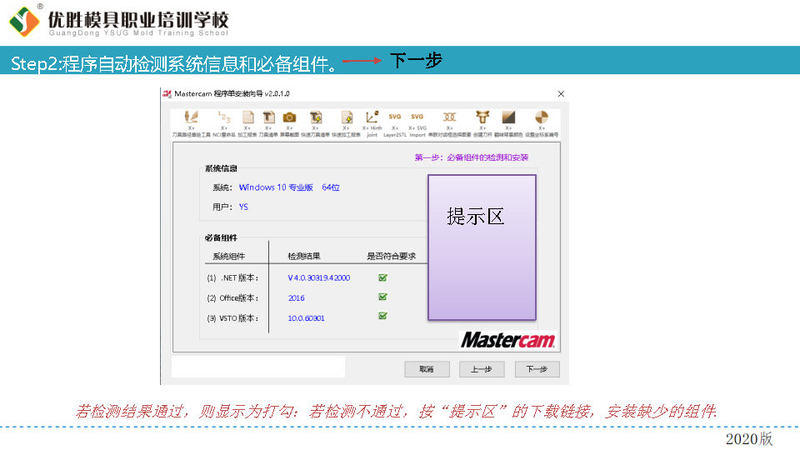Click the X+ 刀具清单 tool list icon
800x450 pixels.
pos(268,117)
